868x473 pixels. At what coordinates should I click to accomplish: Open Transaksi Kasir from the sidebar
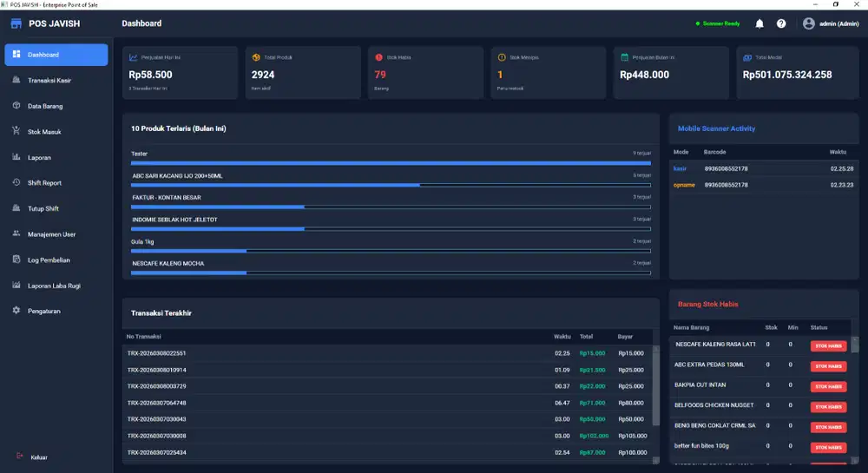tap(49, 81)
